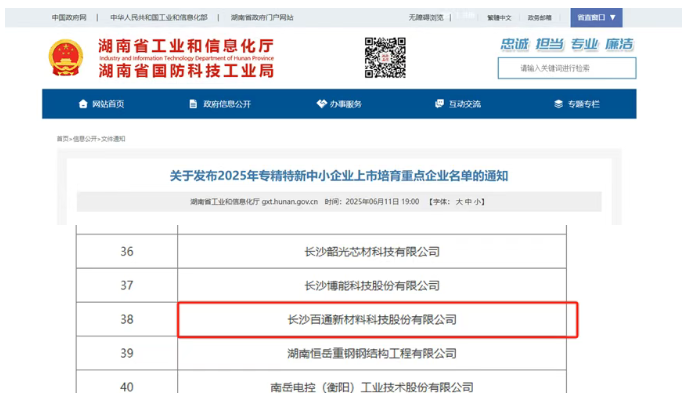Click the cell 湖南恒岳重钢钢结构工程有限公司

coord(372,353)
